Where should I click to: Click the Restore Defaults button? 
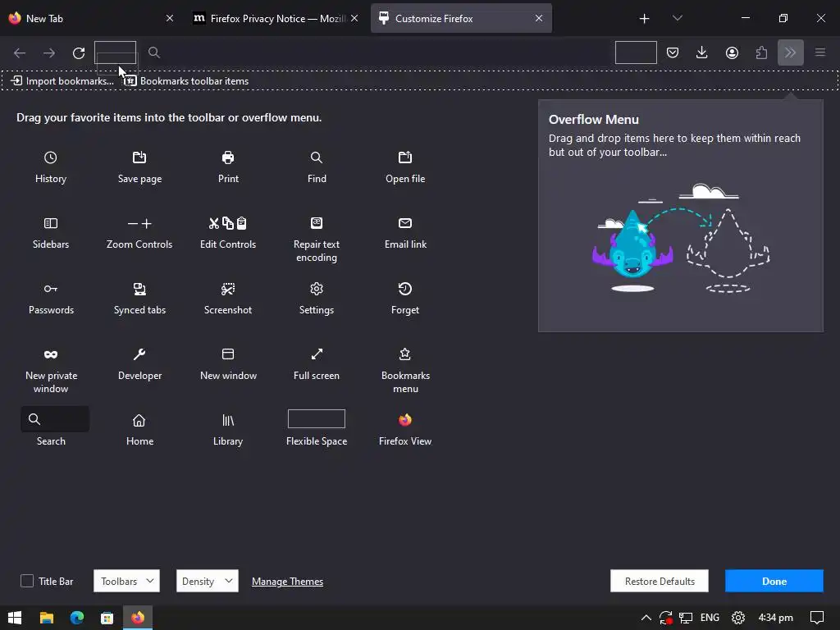[659, 581]
